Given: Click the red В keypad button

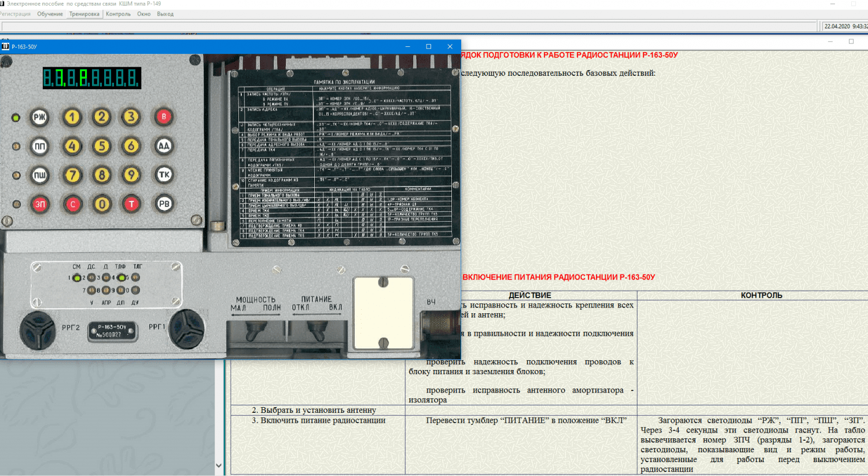Looking at the screenshot, I should click(x=164, y=117).
